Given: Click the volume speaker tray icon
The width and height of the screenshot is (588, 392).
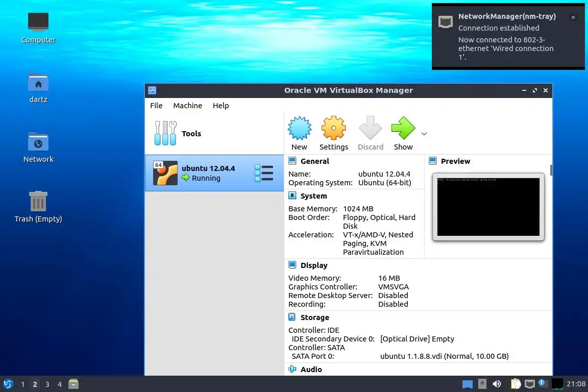Looking at the screenshot, I should pos(497,384).
